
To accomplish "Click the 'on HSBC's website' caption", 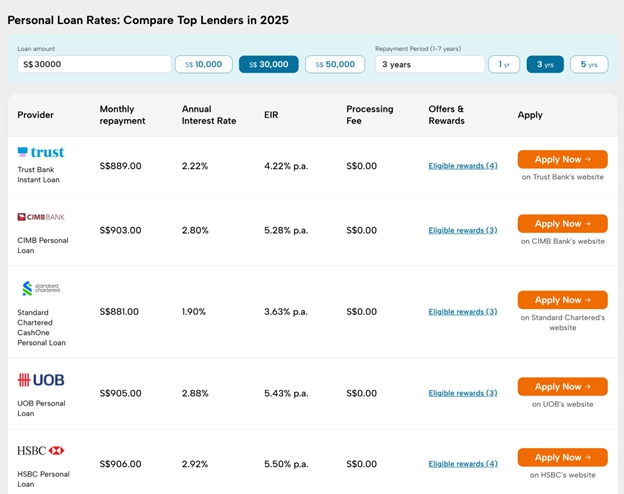I will tap(563, 475).
